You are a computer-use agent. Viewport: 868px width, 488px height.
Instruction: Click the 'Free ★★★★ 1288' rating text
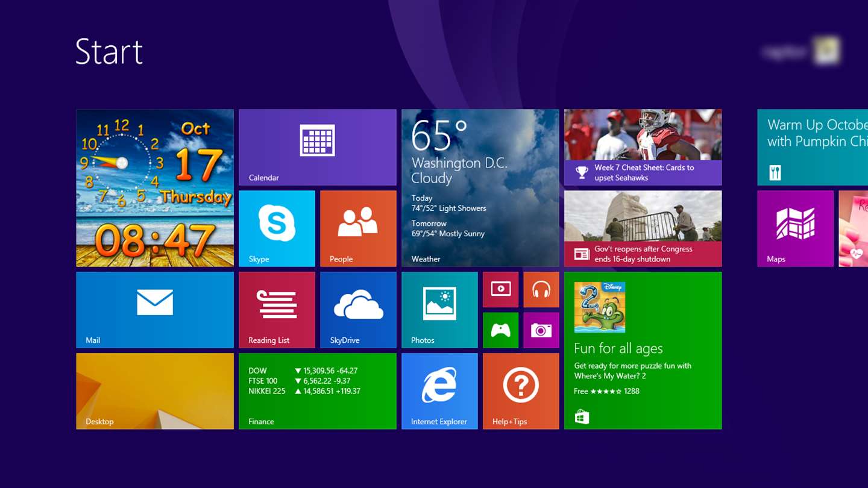pos(606,391)
